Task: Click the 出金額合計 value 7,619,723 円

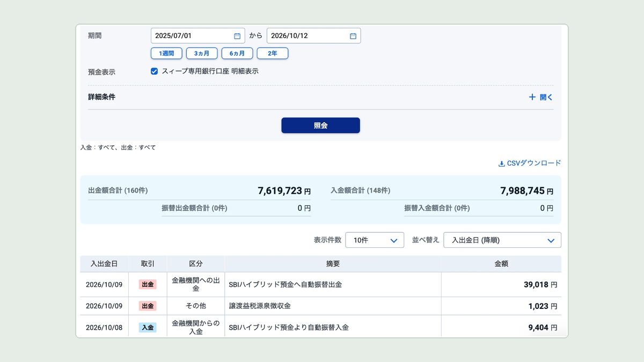Action: point(284,191)
